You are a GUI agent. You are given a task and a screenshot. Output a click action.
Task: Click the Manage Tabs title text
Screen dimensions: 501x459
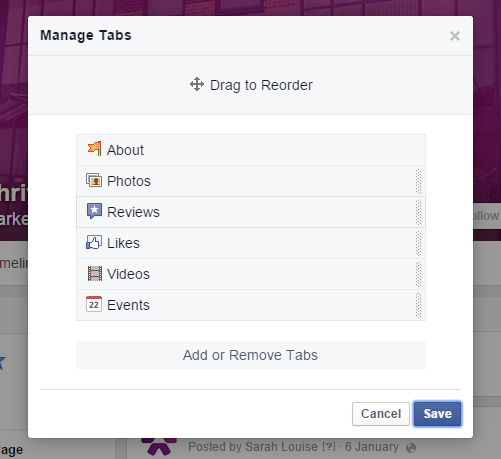coord(86,35)
